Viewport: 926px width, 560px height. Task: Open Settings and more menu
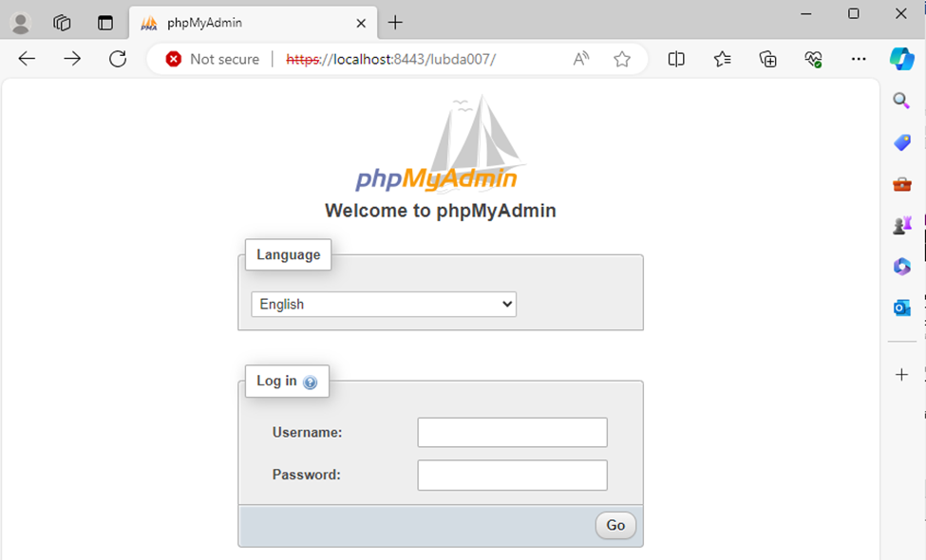(859, 59)
